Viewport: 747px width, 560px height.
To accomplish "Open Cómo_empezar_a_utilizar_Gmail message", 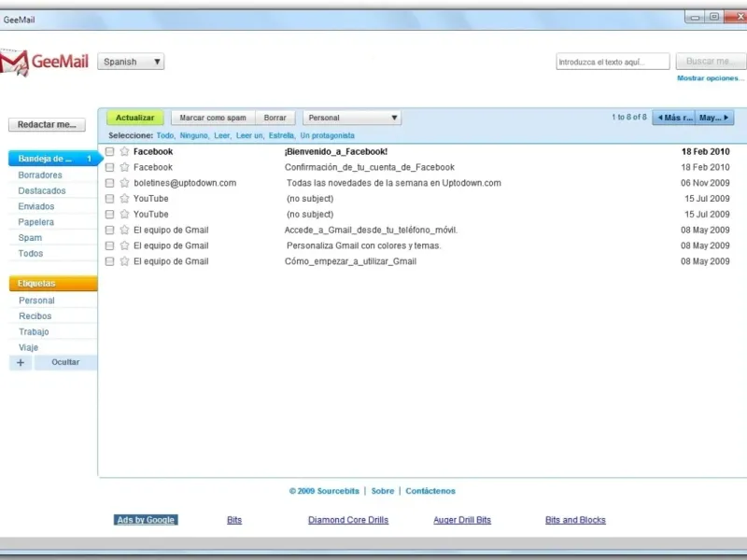I will [x=351, y=261].
